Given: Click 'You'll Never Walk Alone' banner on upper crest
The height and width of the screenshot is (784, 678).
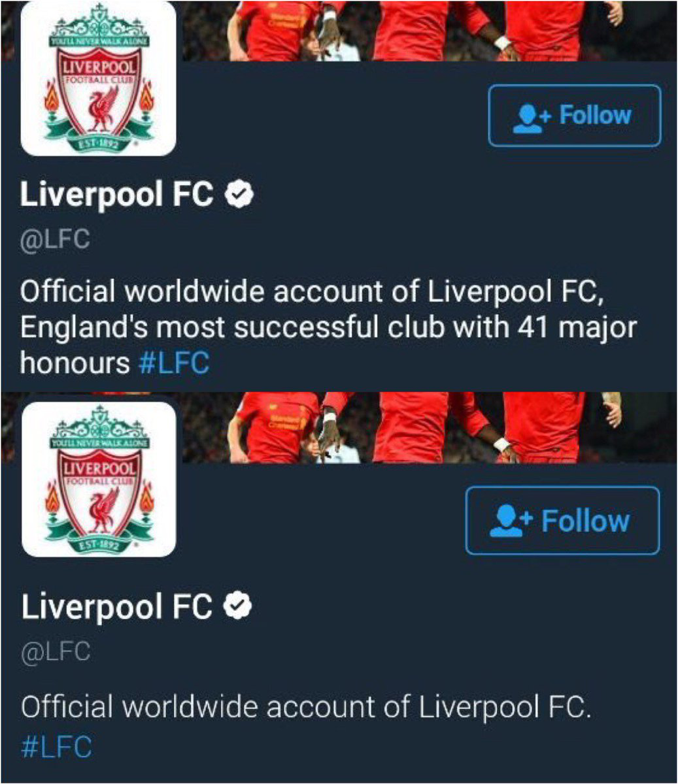Looking at the screenshot, I should (x=98, y=42).
